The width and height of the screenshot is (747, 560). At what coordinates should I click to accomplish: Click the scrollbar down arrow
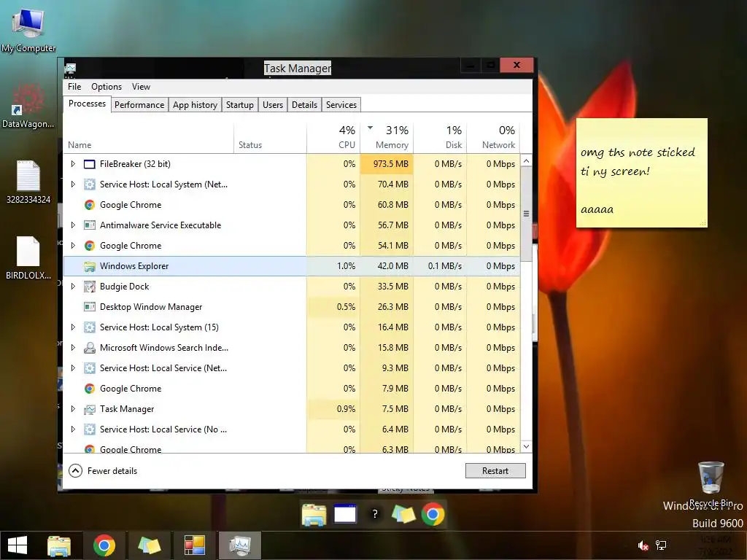click(526, 447)
